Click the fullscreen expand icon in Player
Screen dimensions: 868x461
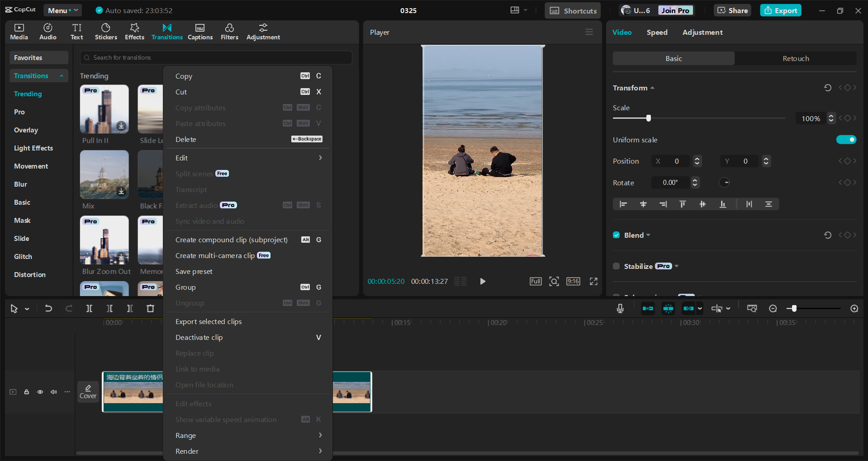[x=593, y=281]
